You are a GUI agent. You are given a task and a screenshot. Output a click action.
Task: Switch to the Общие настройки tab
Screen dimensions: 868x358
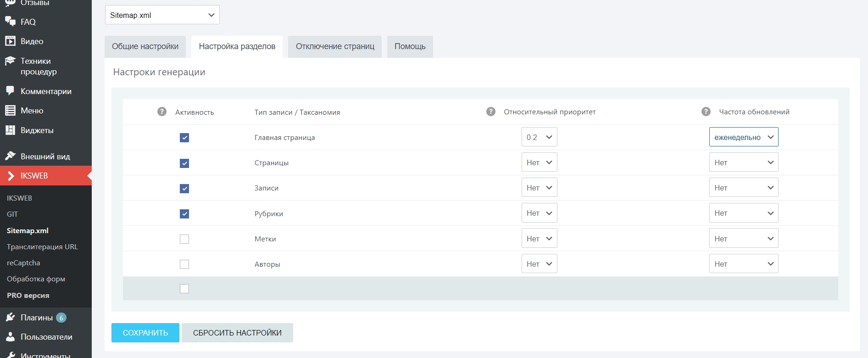point(145,46)
